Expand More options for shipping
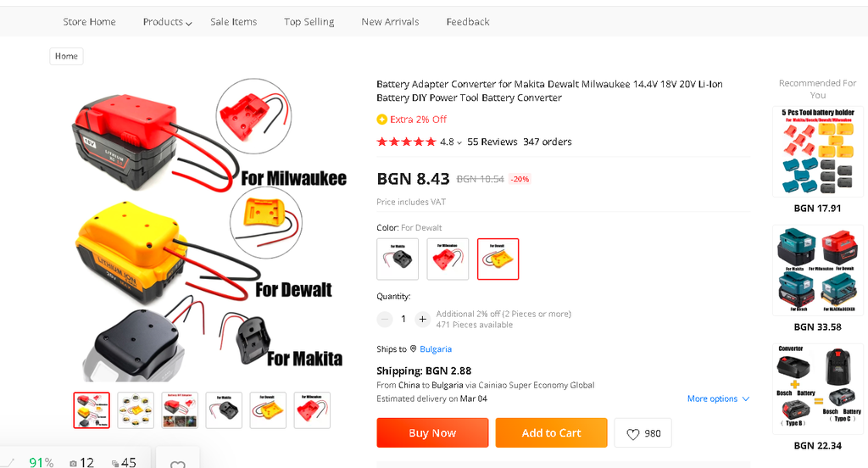Viewport: 868px width, 468px height. click(x=718, y=398)
